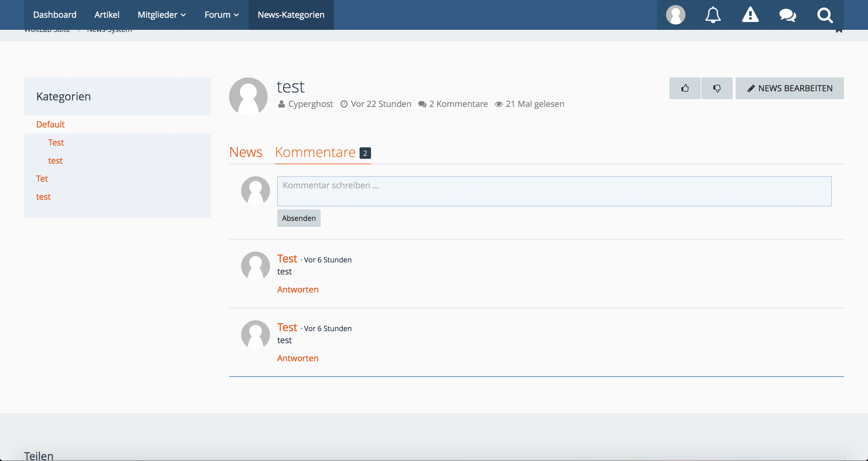Open the search magnifier icon
Viewport: 868px width, 461px height.
click(825, 15)
